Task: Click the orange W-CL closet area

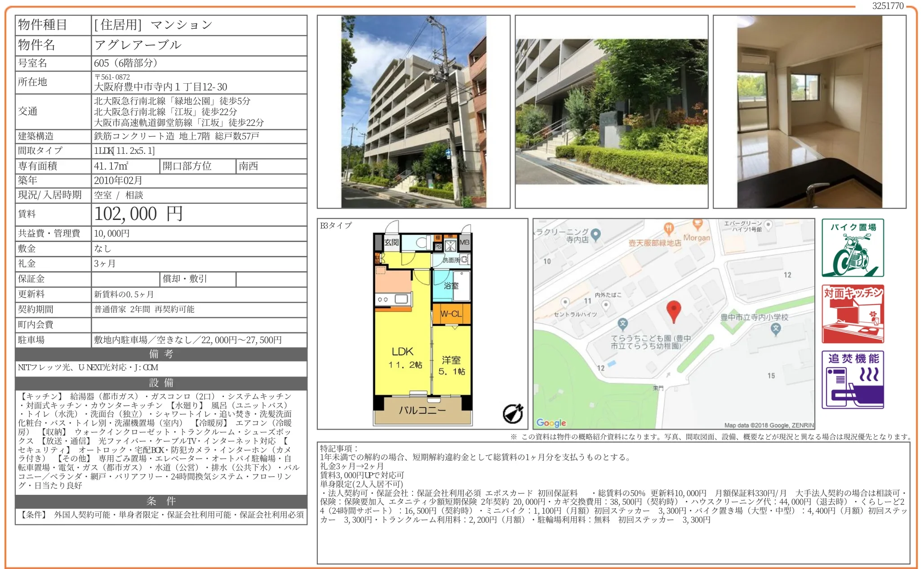Action: tap(451, 314)
